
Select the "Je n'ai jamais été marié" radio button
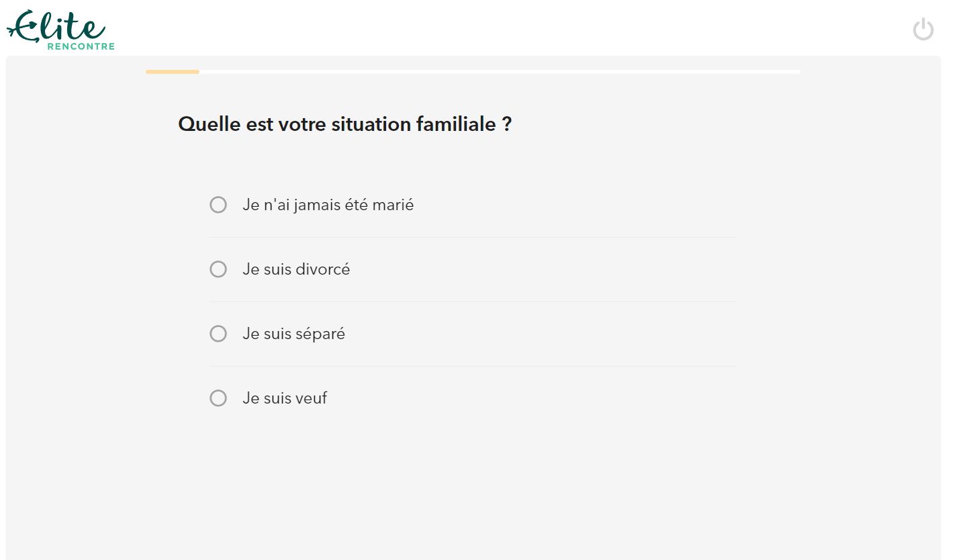pos(218,205)
